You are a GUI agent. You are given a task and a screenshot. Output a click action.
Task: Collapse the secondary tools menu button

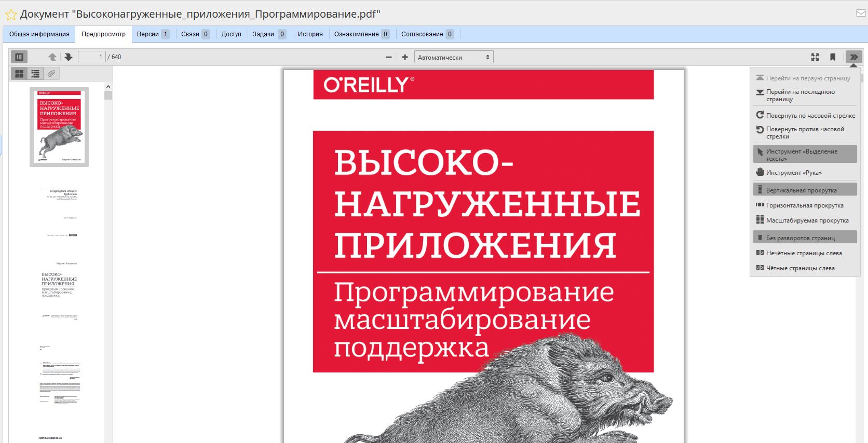click(x=853, y=57)
